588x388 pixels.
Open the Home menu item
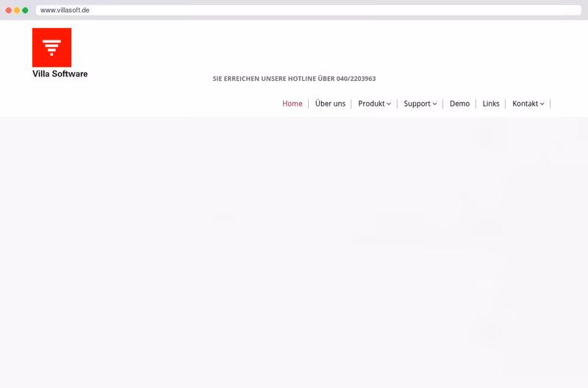click(292, 104)
